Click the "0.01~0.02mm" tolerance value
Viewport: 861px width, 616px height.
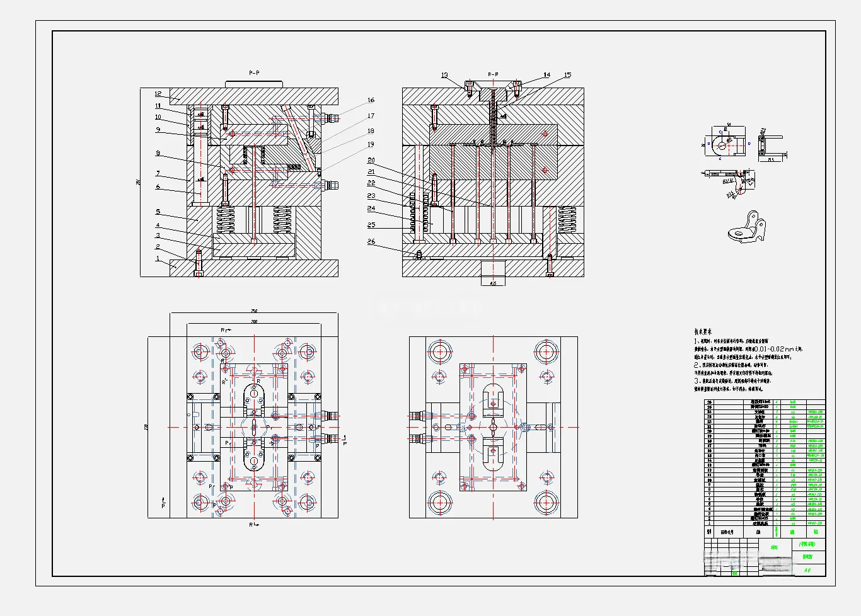tap(776, 348)
